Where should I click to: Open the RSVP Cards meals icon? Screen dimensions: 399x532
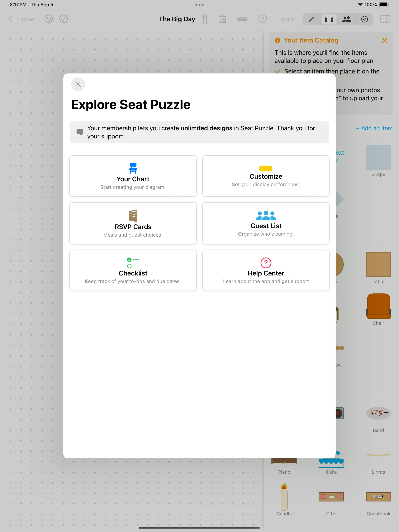pyautogui.click(x=133, y=215)
